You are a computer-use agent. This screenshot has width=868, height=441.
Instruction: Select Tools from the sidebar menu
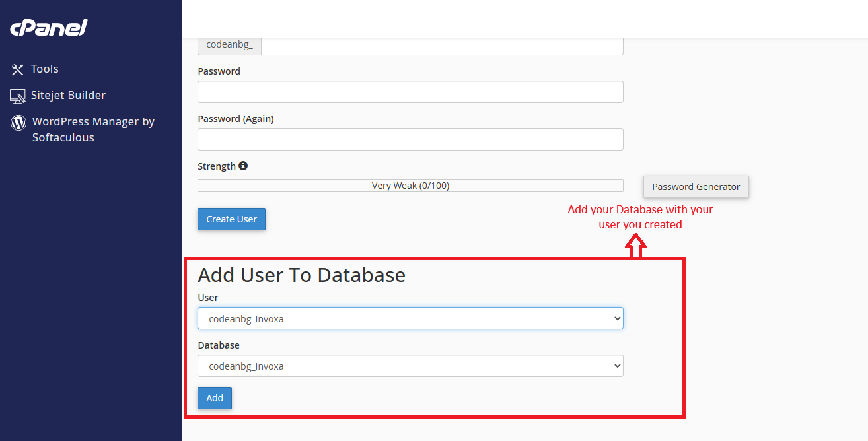coord(44,69)
